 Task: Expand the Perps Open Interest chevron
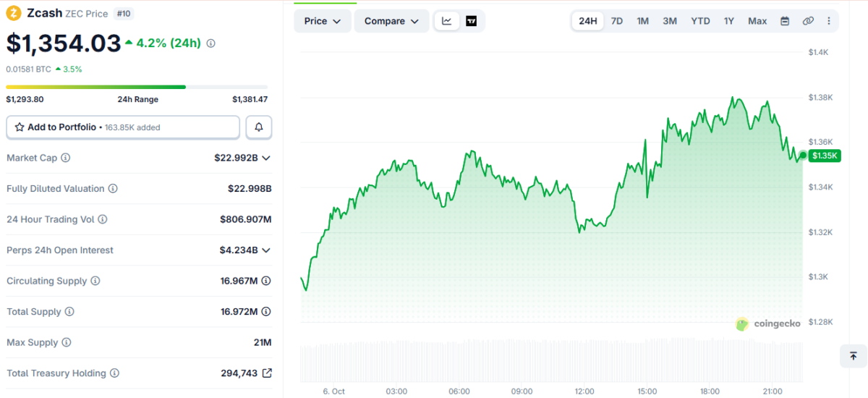(x=266, y=250)
